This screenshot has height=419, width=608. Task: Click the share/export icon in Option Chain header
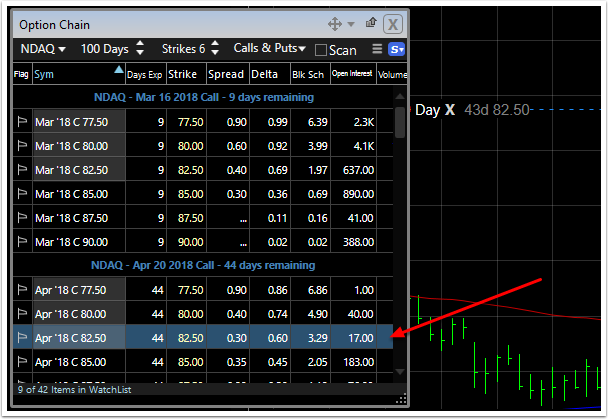371,23
